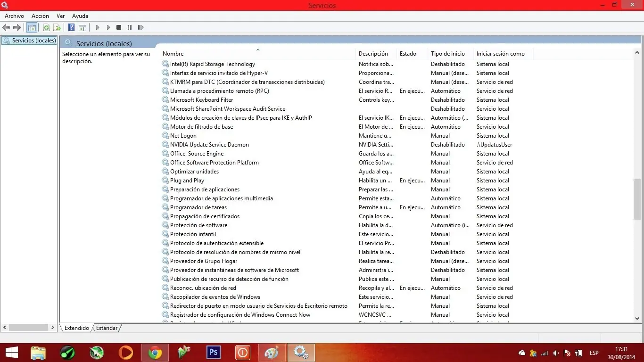Click the gear icon beside Protección infantil
This screenshot has width=644, height=362.
tap(165, 234)
